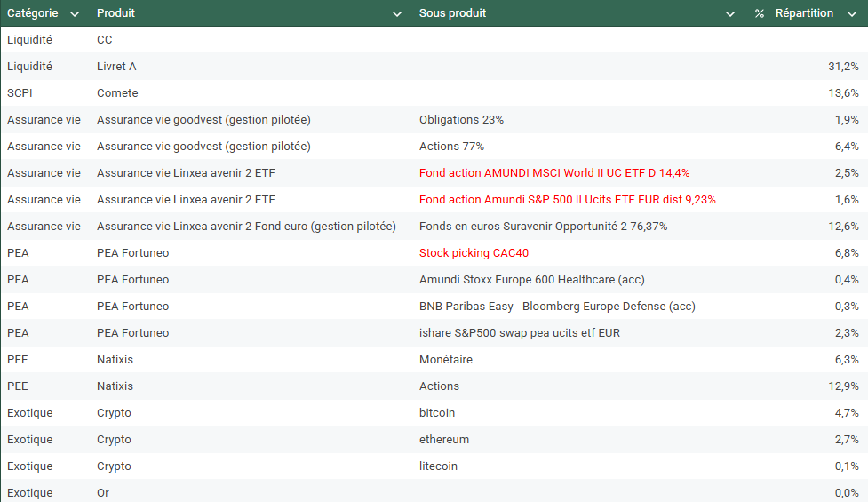Click the Catégorie column header label
This screenshot has height=502, width=868.
coord(32,13)
